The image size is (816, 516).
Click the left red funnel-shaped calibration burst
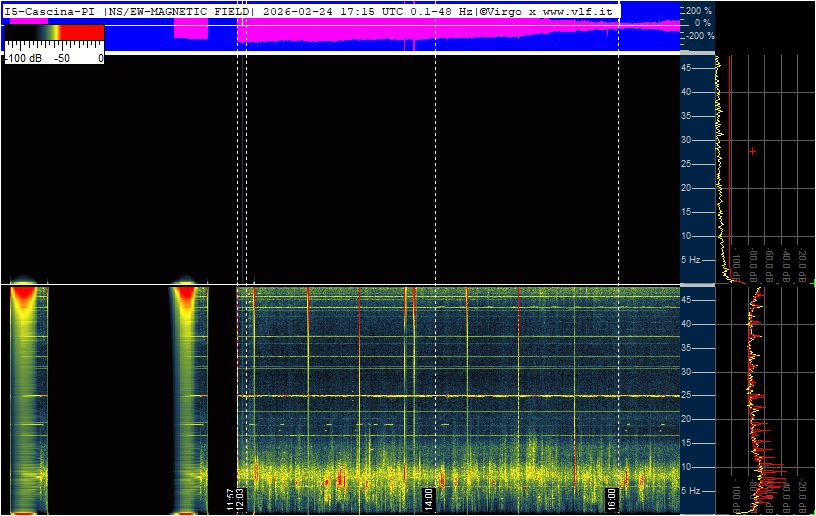pos(23,300)
